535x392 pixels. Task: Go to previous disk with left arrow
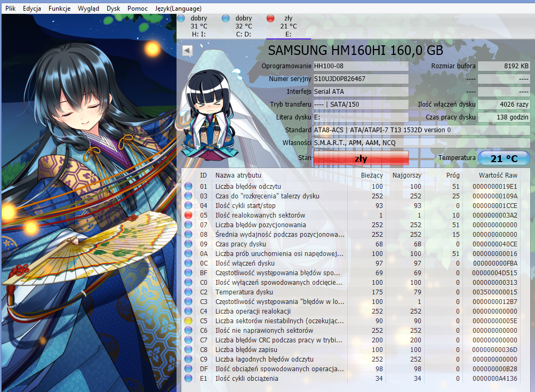point(187,51)
